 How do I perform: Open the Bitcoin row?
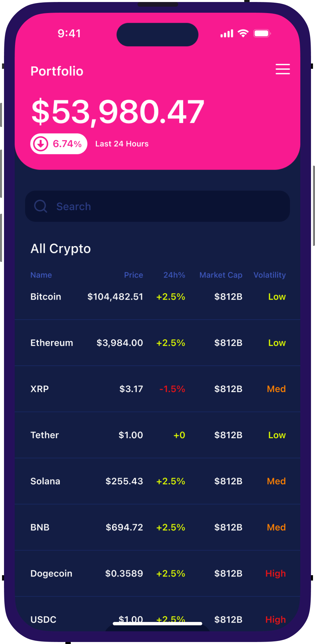point(46,297)
